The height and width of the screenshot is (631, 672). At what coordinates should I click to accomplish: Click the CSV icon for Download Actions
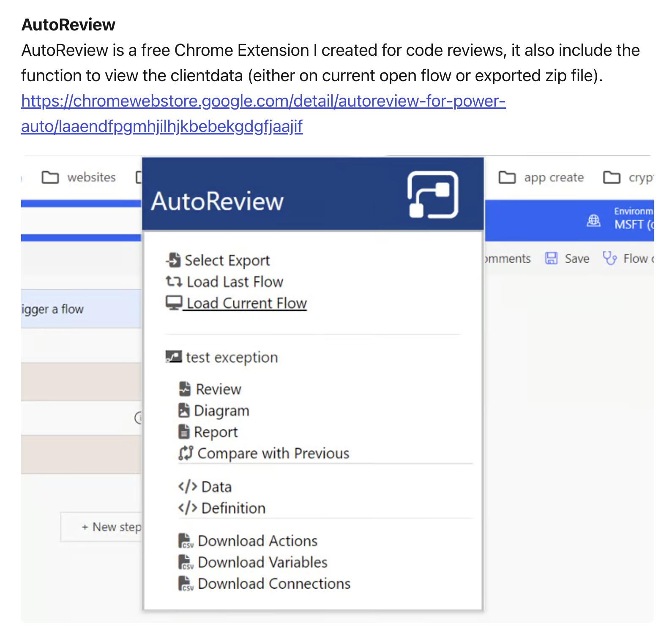[x=186, y=541]
